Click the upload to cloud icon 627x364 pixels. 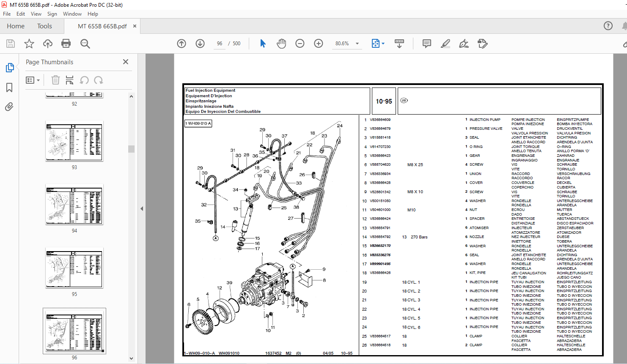[x=48, y=44]
